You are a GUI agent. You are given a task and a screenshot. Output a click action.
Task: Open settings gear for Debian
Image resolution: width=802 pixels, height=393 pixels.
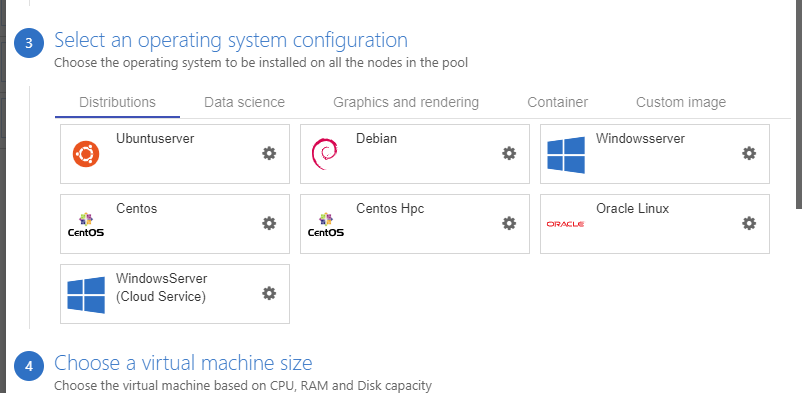[x=509, y=153]
